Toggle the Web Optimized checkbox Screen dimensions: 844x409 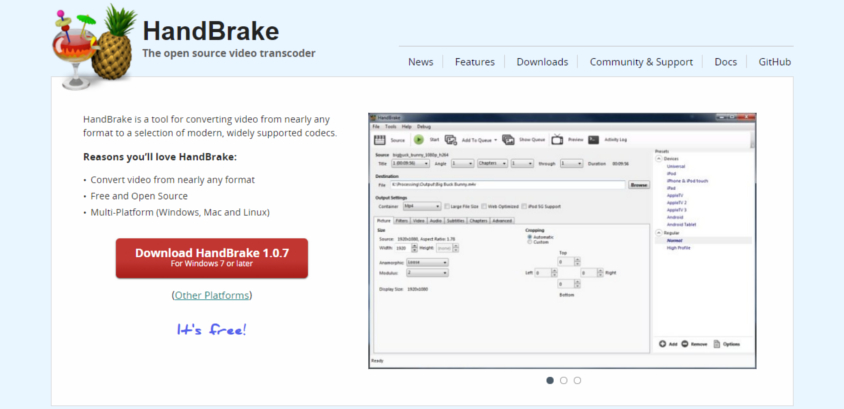pyautogui.click(x=484, y=206)
